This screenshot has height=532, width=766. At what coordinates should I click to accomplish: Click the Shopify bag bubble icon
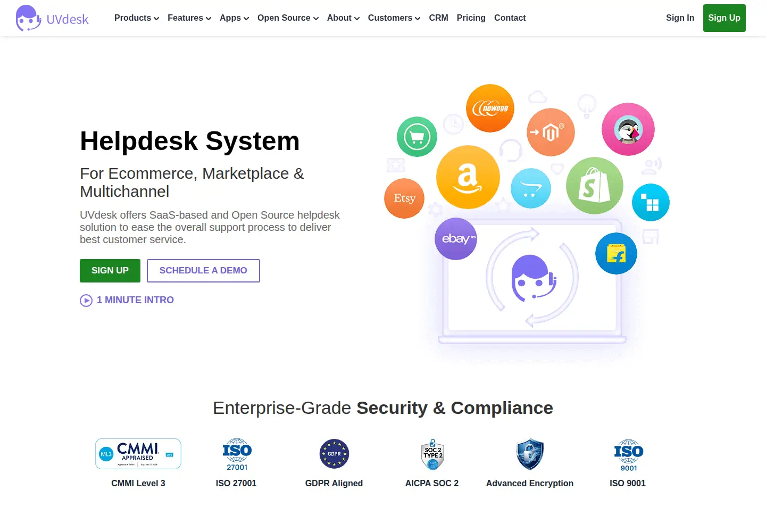click(594, 186)
